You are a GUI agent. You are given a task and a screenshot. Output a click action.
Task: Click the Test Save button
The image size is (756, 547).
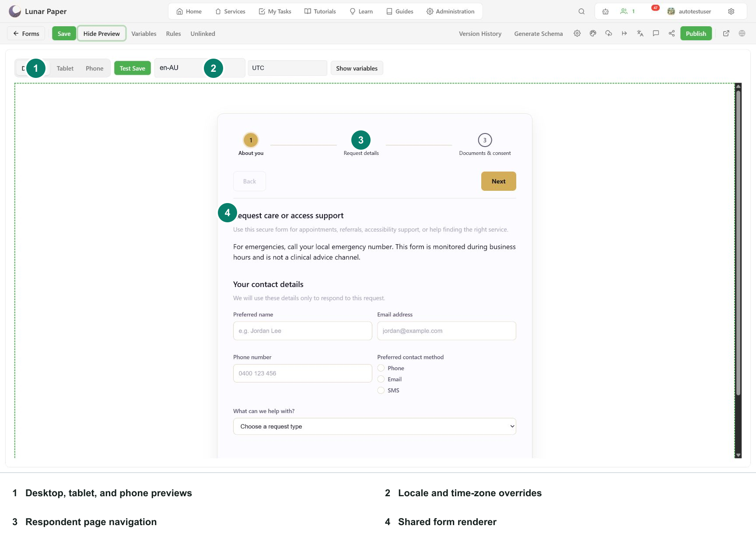pos(133,68)
